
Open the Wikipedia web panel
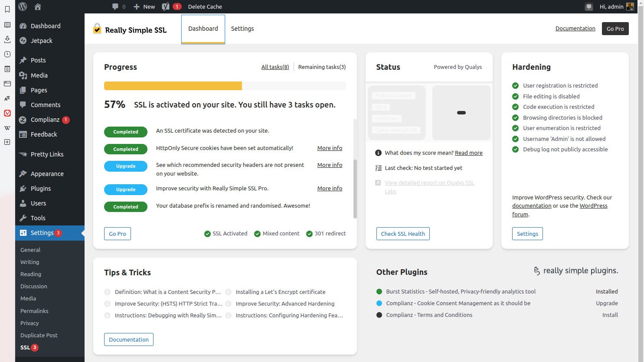click(7, 128)
